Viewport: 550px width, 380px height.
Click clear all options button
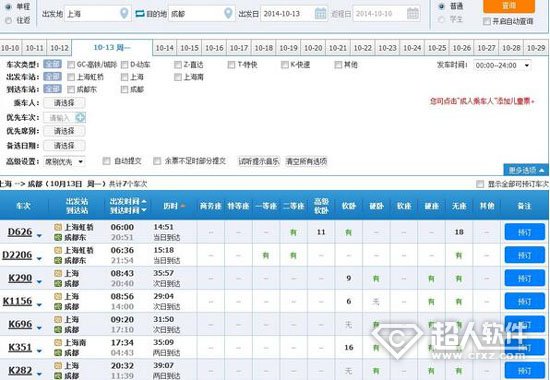click(x=306, y=161)
